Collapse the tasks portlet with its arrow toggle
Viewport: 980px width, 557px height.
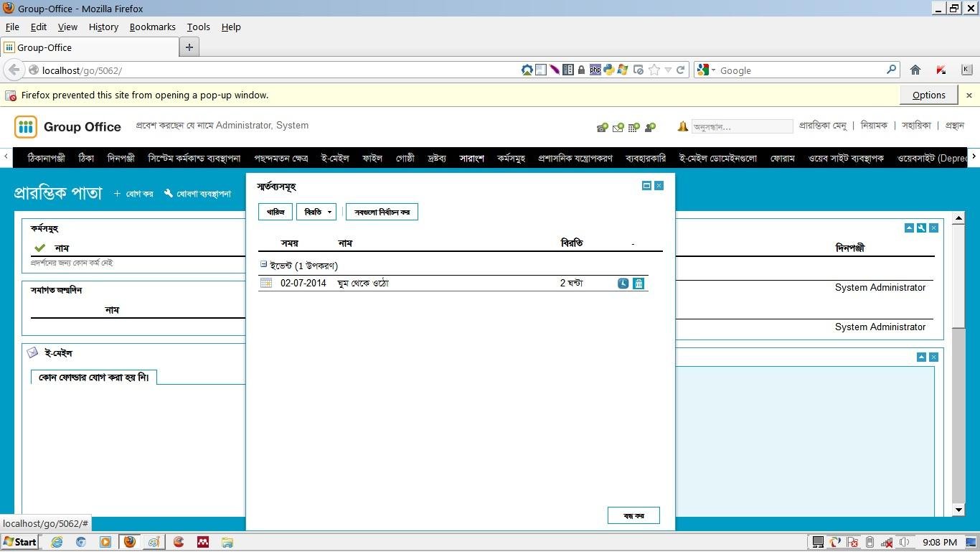(x=909, y=228)
